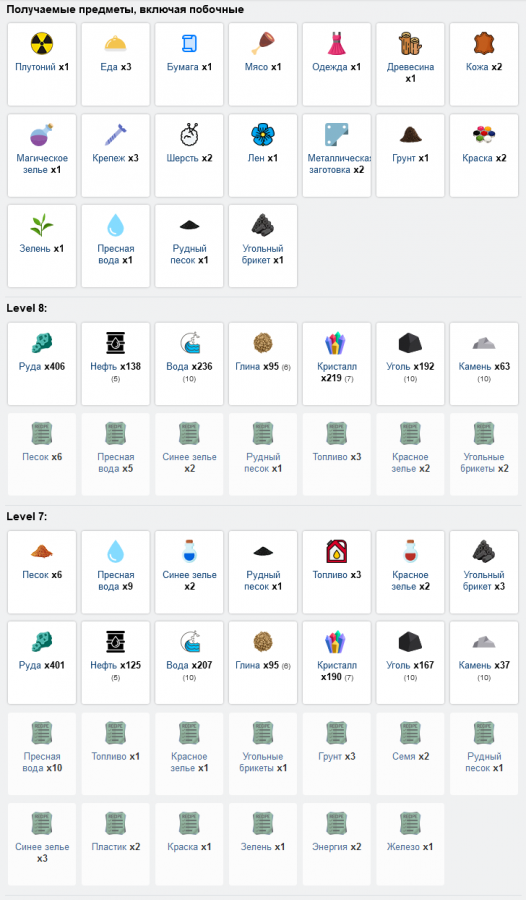Select the Level 7 Синее зелье x2 flask icon
Viewport: 526px width, 900px height.
click(189, 552)
